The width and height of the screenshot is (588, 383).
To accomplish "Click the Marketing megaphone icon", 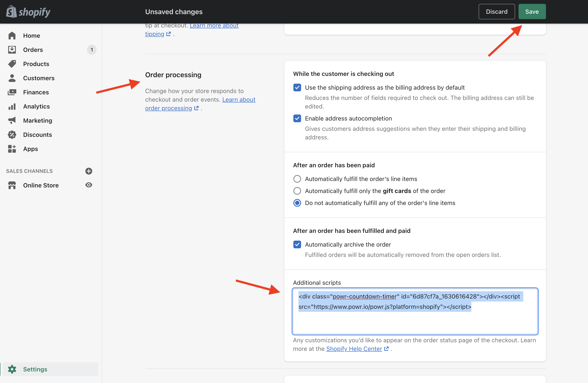I will coord(12,120).
